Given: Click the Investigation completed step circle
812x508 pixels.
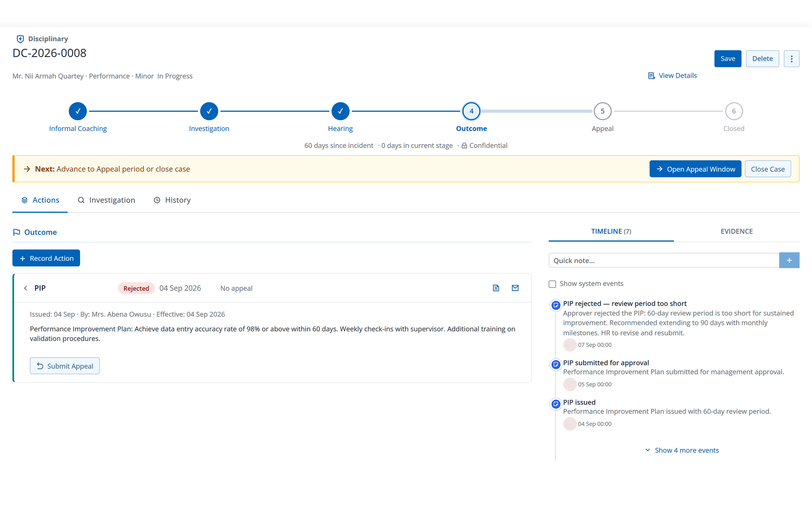Looking at the screenshot, I should (209, 111).
